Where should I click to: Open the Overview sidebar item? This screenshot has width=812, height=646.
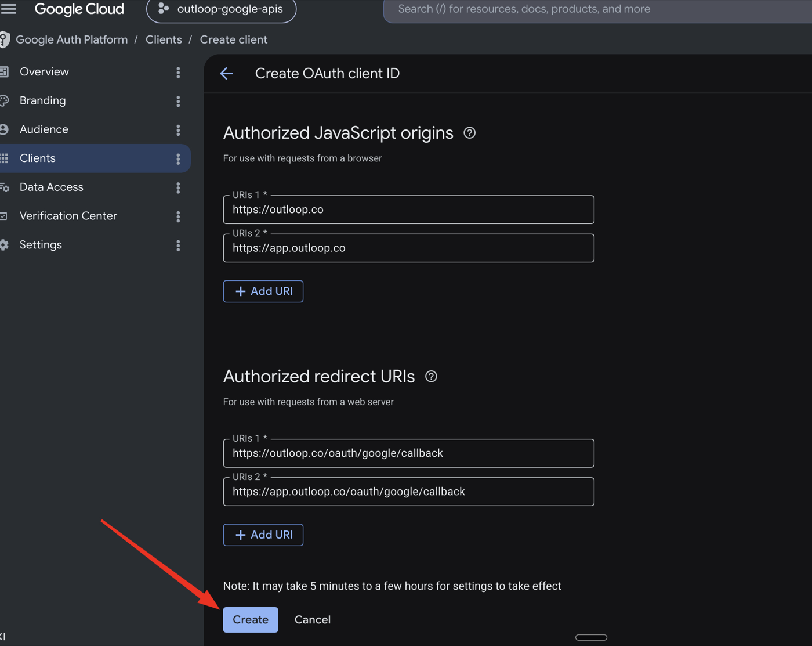pyautogui.click(x=44, y=71)
